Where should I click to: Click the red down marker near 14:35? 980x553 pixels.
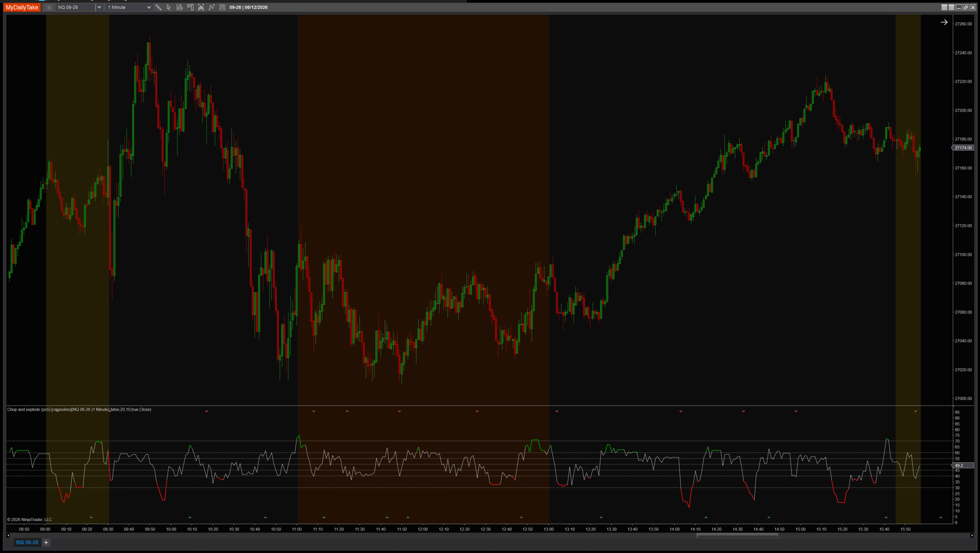coord(743,411)
